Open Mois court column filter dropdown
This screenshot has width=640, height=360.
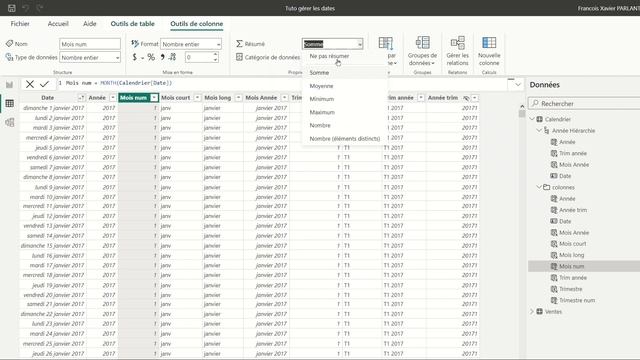tap(197, 98)
